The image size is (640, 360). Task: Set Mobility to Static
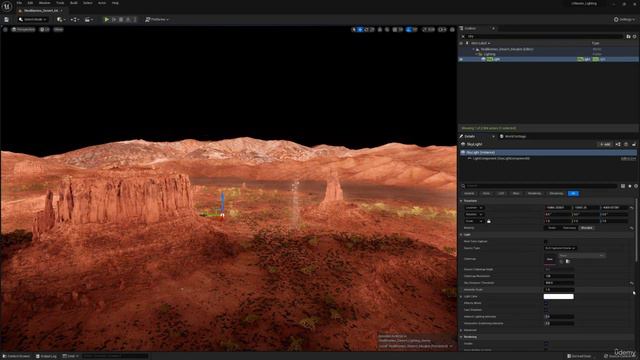pos(552,228)
